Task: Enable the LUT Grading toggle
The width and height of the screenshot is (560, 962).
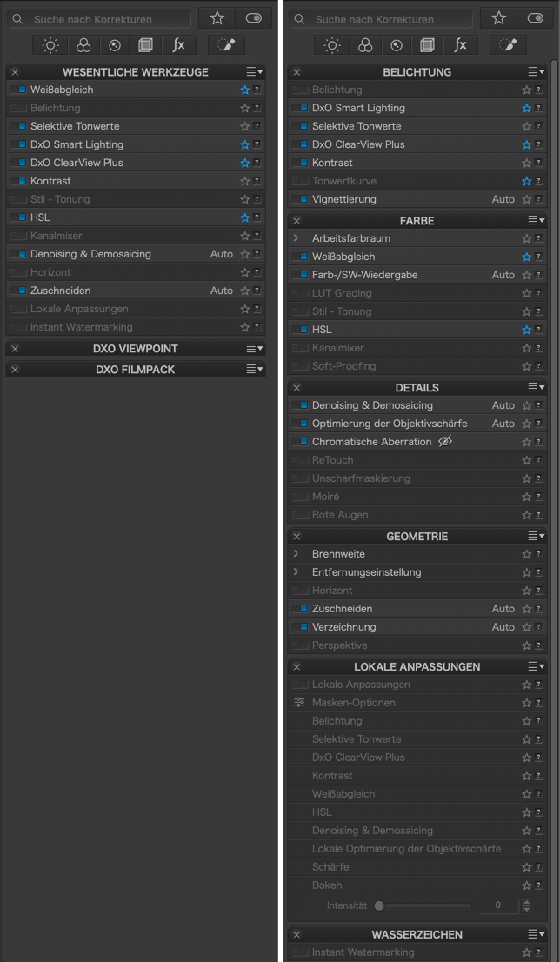Action: click(x=300, y=293)
